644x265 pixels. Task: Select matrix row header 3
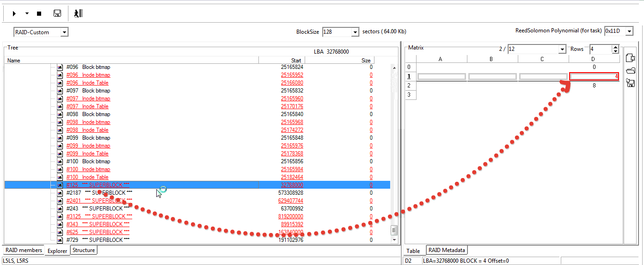click(x=410, y=95)
